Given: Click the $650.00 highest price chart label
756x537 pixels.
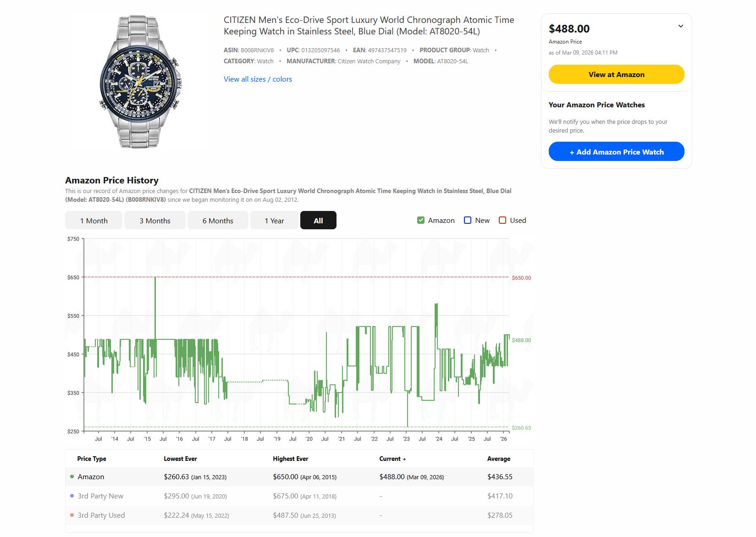Looking at the screenshot, I should (521, 278).
